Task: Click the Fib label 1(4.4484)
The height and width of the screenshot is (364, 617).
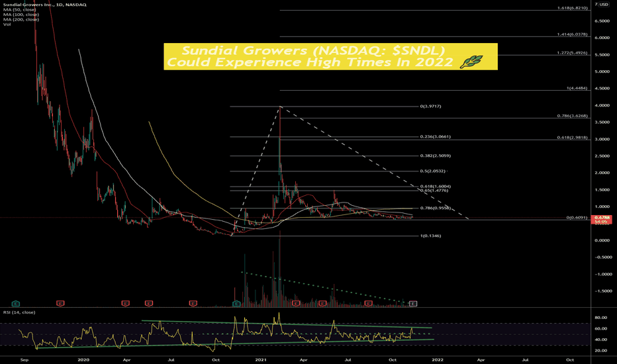Action: point(577,88)
